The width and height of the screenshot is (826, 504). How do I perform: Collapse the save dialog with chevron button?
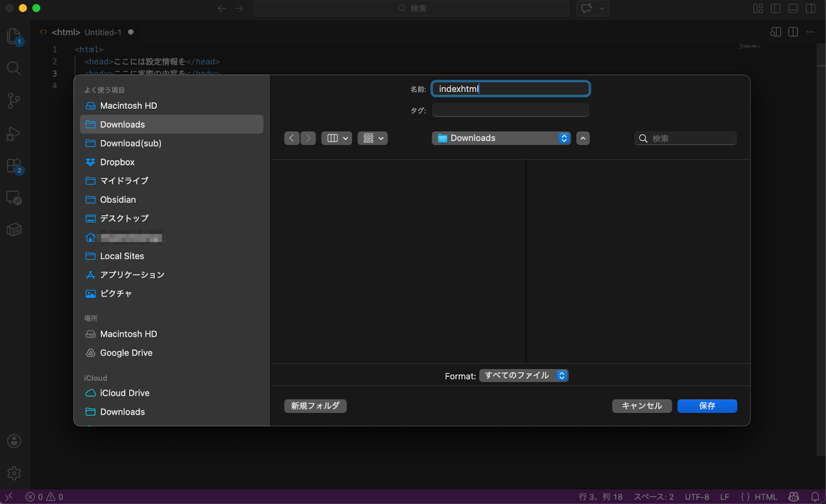pos(583,138)
